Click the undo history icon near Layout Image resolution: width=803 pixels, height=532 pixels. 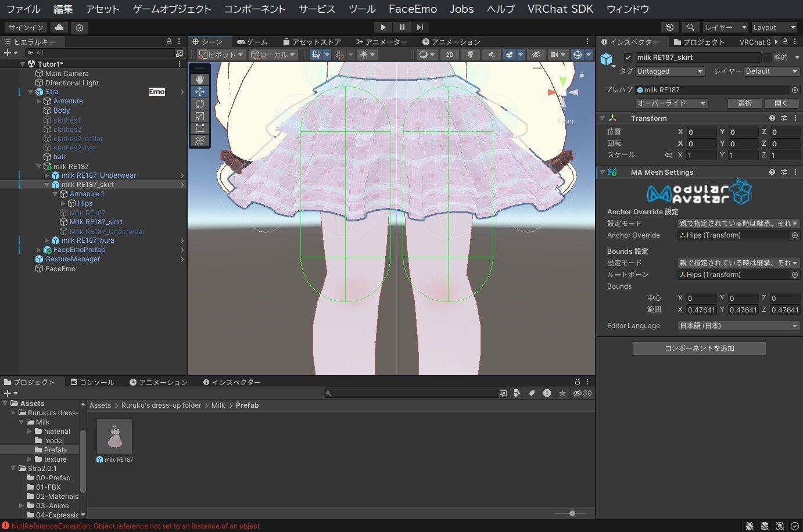669,27
